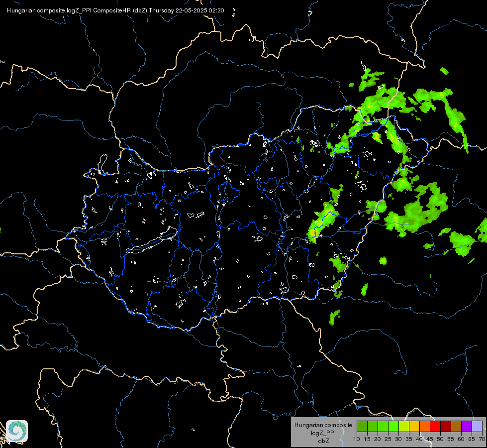Image resolution: width=487 pixels, height=448 pixels.
Task: Click the 55–60 dBZ brown swatch
Action: tap(456, 426)
